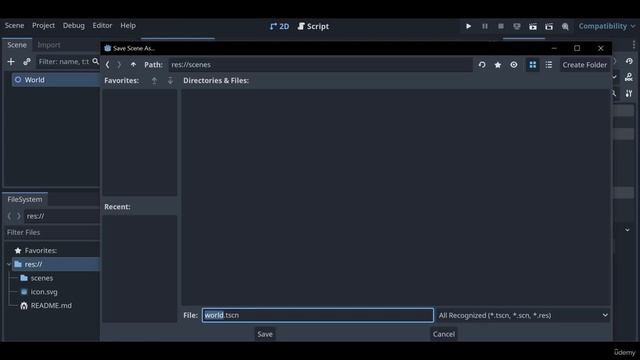Open the Debug menu
Screen dimensions: 640x360
pyautogui.click(x=73, y=25)
